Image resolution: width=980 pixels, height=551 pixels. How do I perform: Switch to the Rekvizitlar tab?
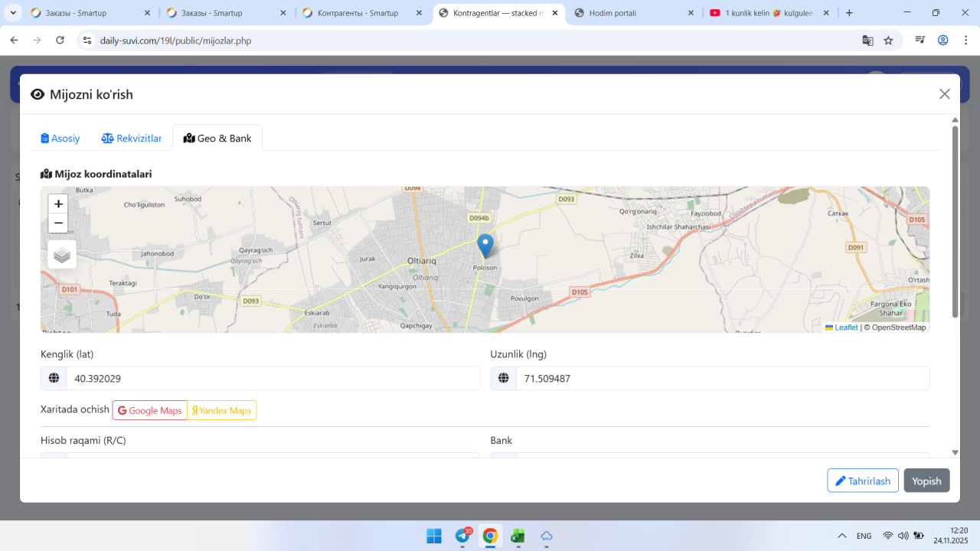coord(132,139)
